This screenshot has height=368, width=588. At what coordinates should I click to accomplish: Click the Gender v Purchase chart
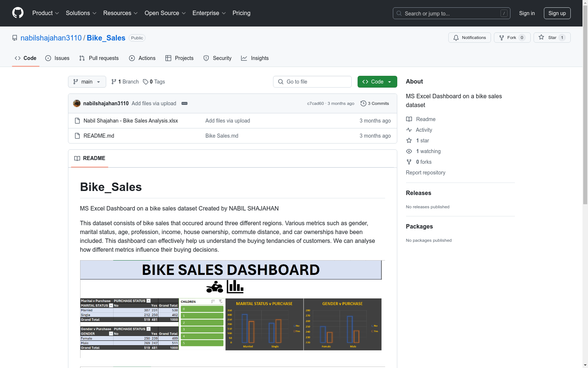pos(343,324)
